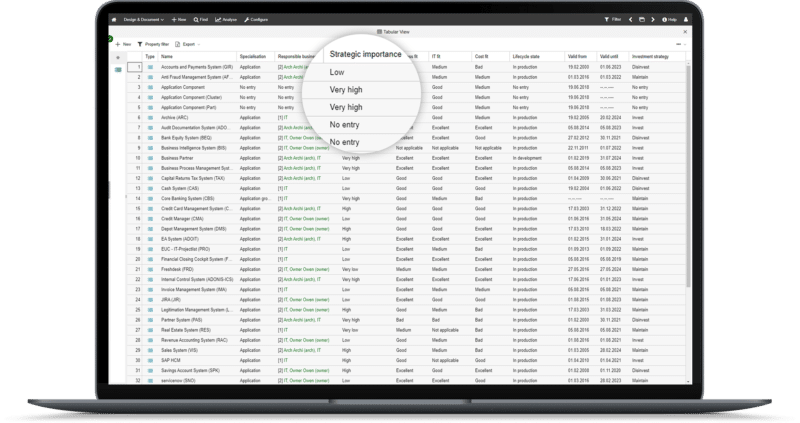
Task: Click the Export button
Action: coord(185,44)
